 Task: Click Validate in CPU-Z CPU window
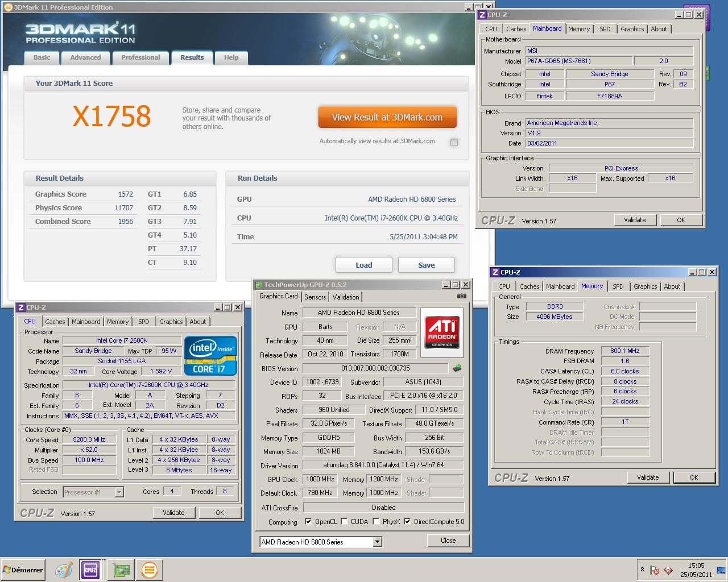coord(173,513)
